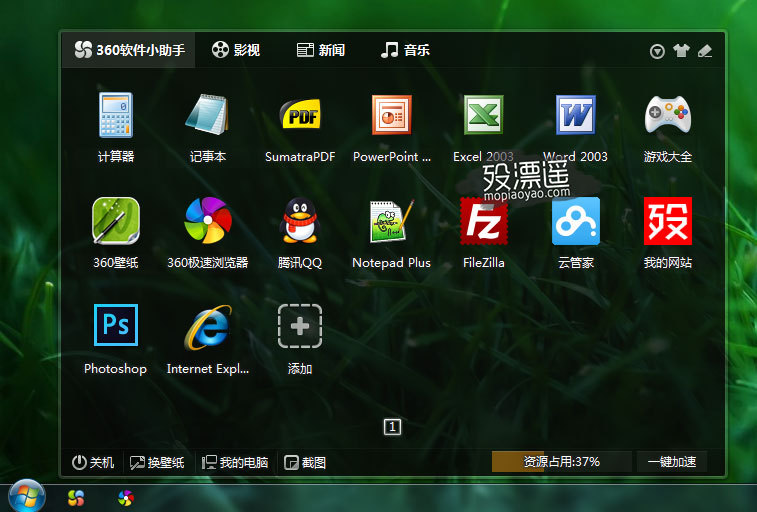Click 换壁纸 to change wallpaper
This screenshot has width=757, height=512.
pyautogui.click(x=157, y=462)
